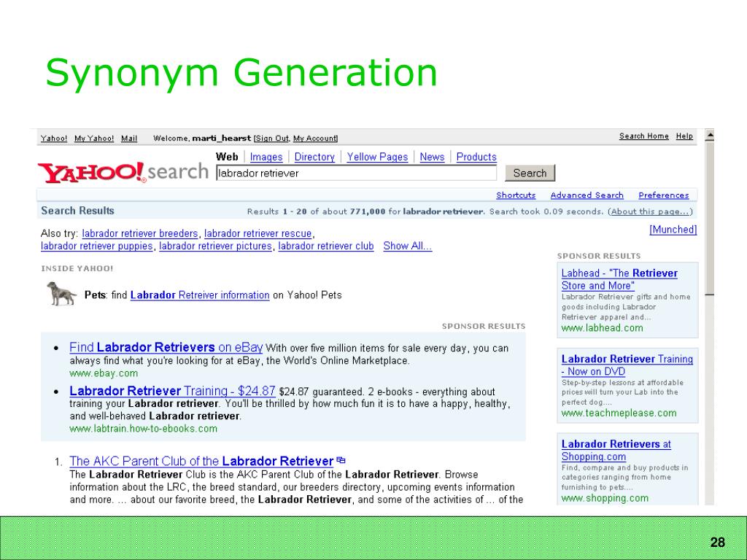
Task: Try labrador retriever rescue suggestion
Action: (258, 234)
